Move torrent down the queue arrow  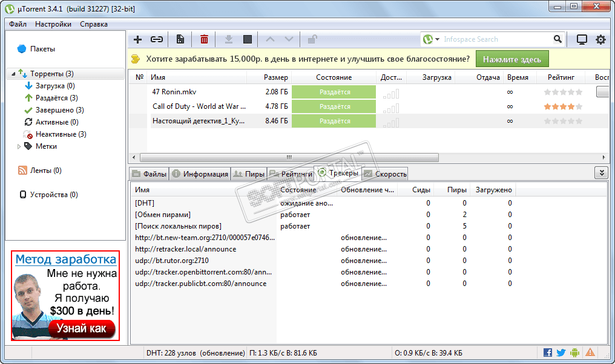tap(289, 39)
